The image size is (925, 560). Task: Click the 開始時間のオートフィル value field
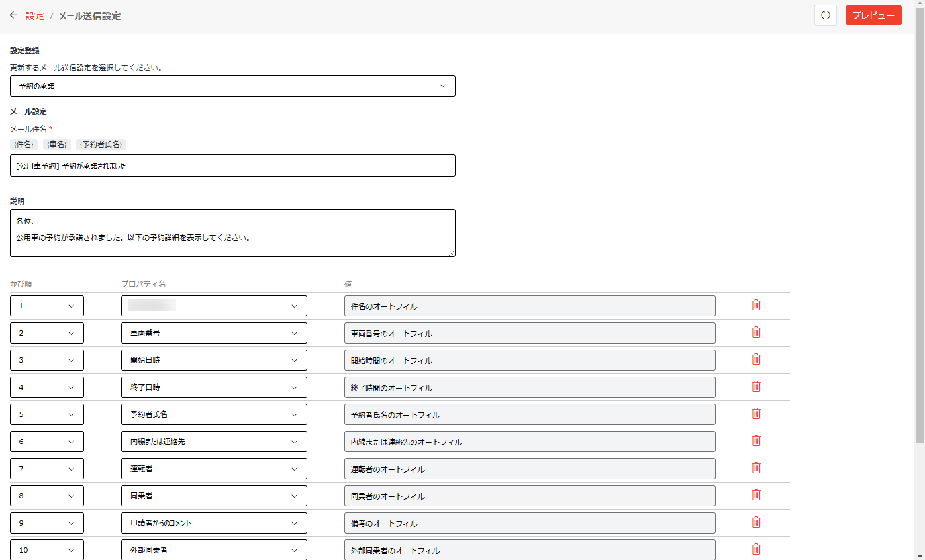pos(530,360)
